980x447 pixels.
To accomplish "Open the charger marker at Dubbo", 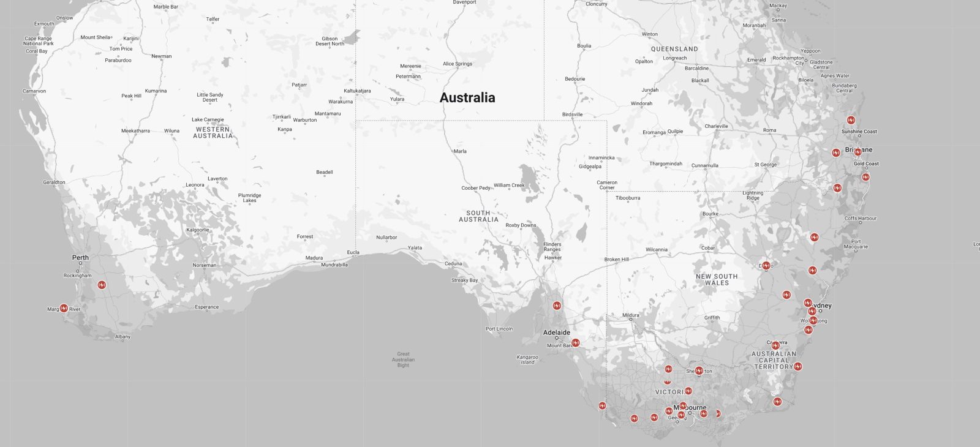I will click(x=766, y=266).
